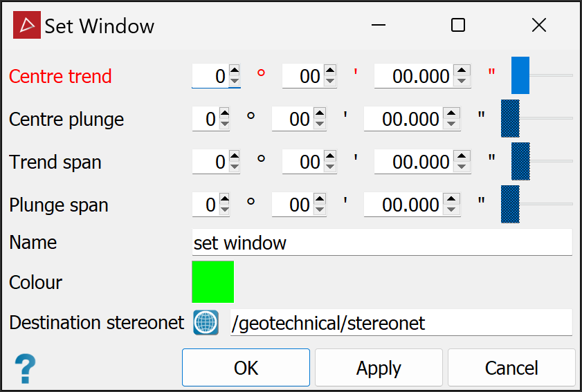
Task: Click the Destination stereonet path field
Action: 401,323
